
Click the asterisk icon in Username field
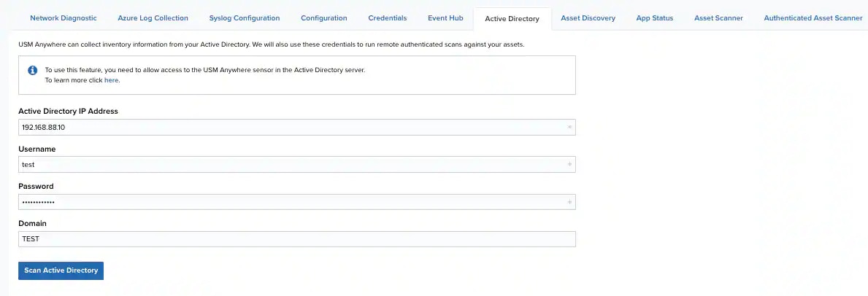[x=569, y=164]
